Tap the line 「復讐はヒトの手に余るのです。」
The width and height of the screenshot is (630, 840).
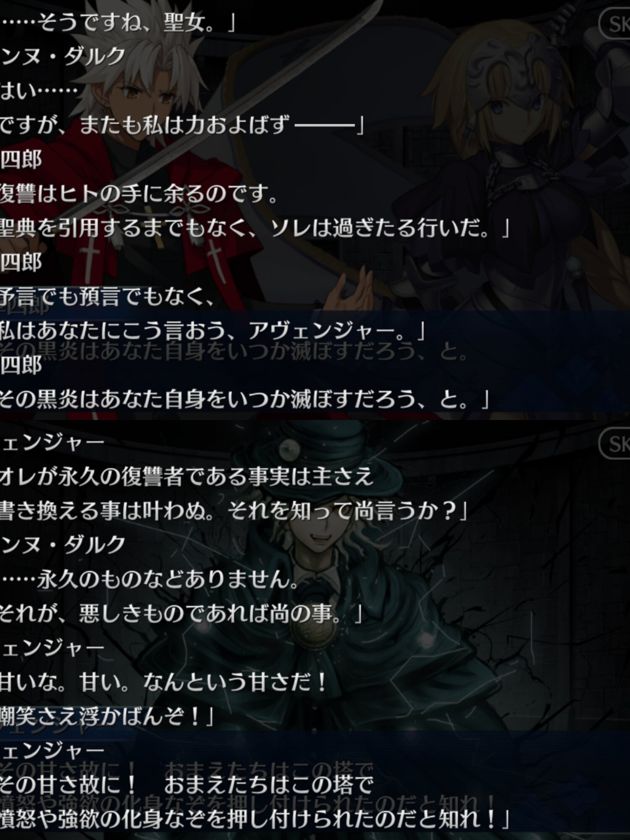click(x=139, y=194)
